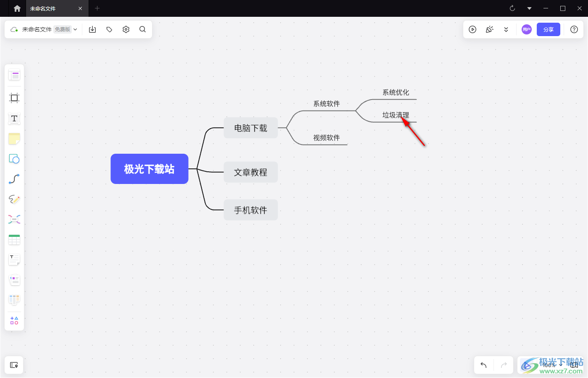The image size is (588, 378).
Task: Select the connector line tool
Action: click(14, 179)
